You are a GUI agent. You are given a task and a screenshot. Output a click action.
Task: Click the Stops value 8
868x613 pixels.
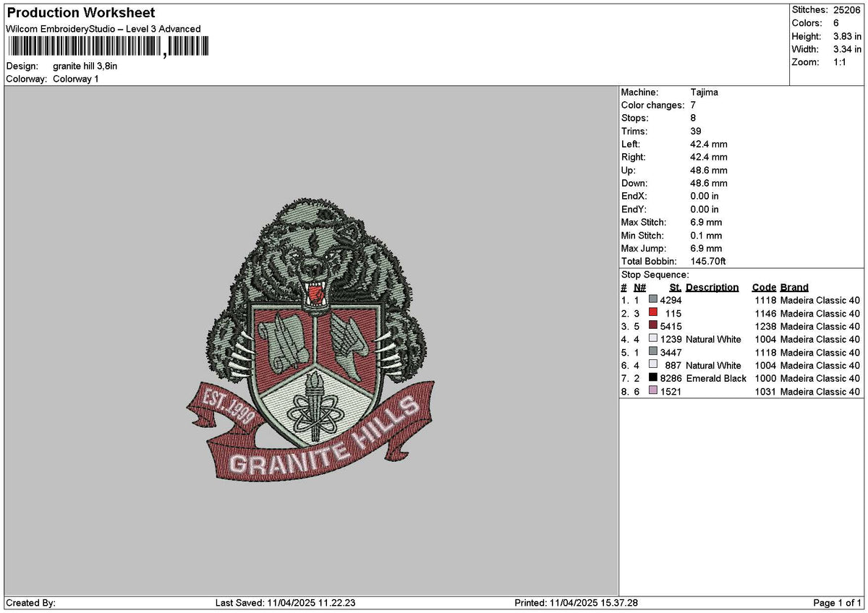click(x=693, y=119)
